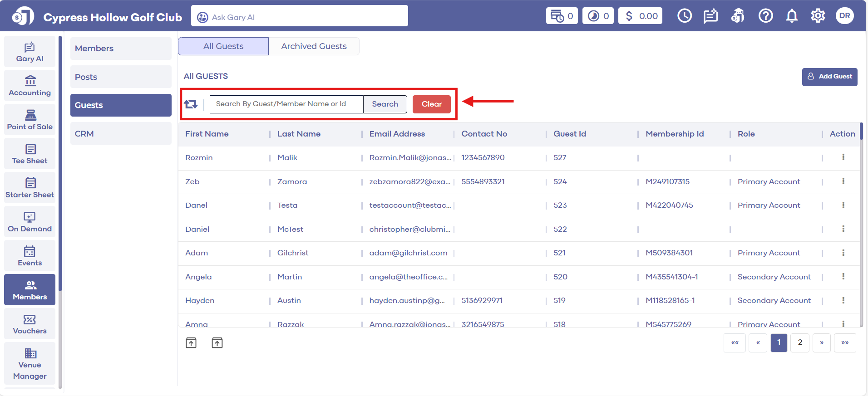Jump to the last page of results
This screenshot has height=396, width=868.
844,342
